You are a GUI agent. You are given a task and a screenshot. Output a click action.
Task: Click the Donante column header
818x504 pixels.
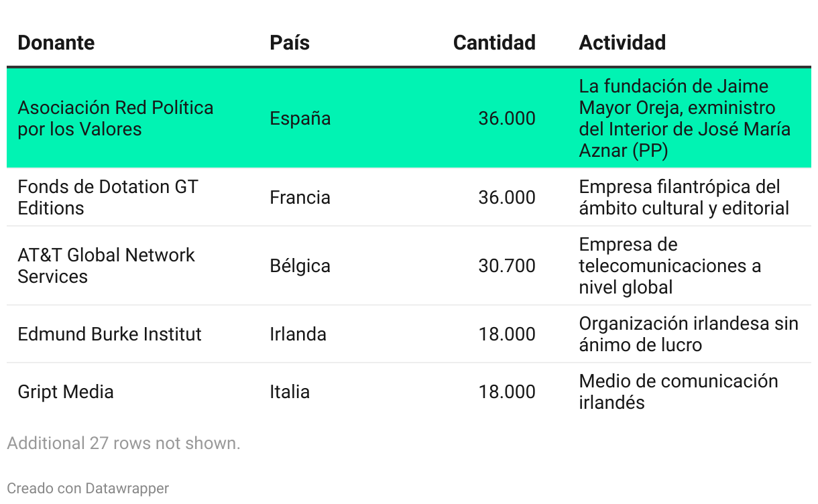click(x=56, y=43)
